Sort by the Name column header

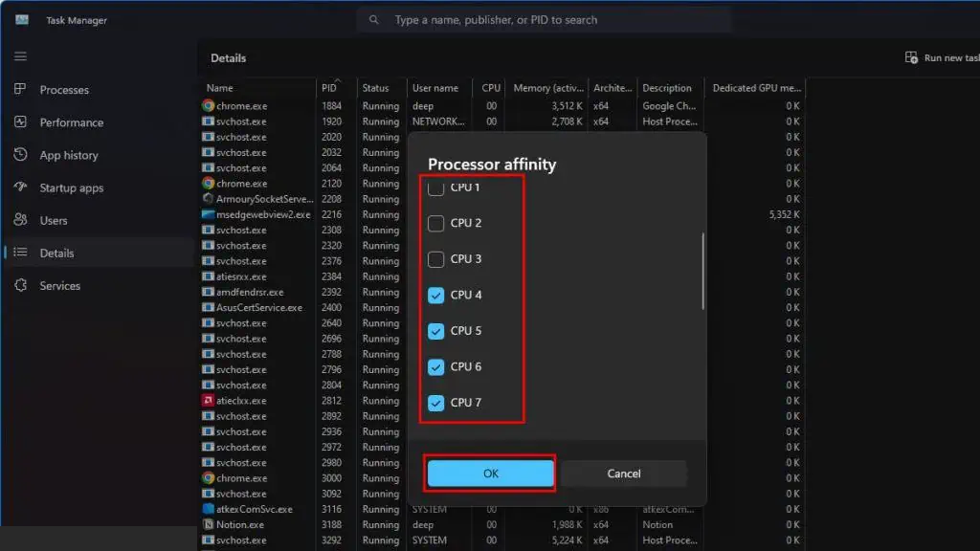click(257, 88)
